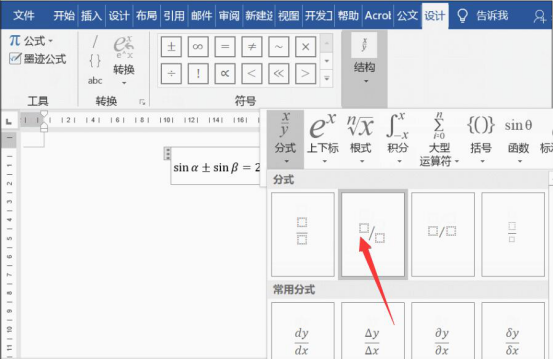Insert the factorial exclamation symbol
This screenshot has width=554, height=360.
pos(198,73)
